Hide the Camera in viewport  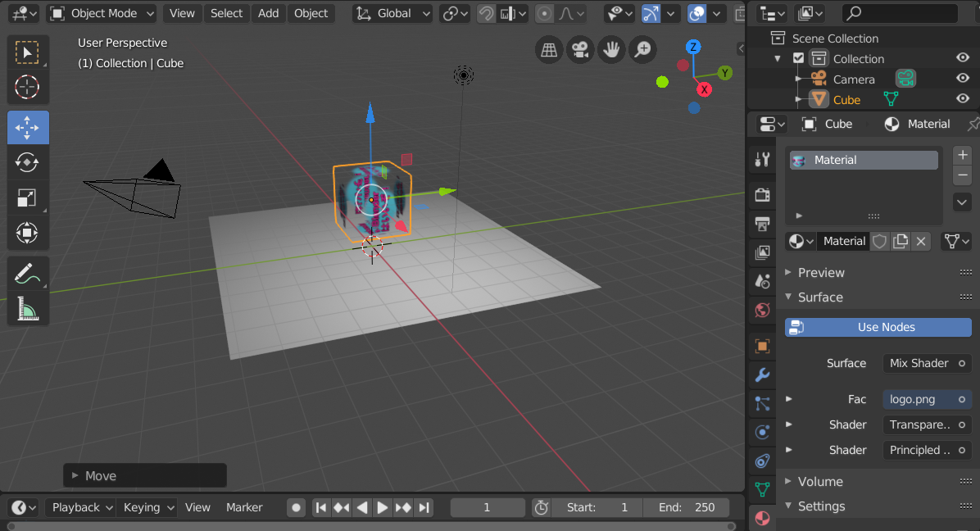coord(963,79)
